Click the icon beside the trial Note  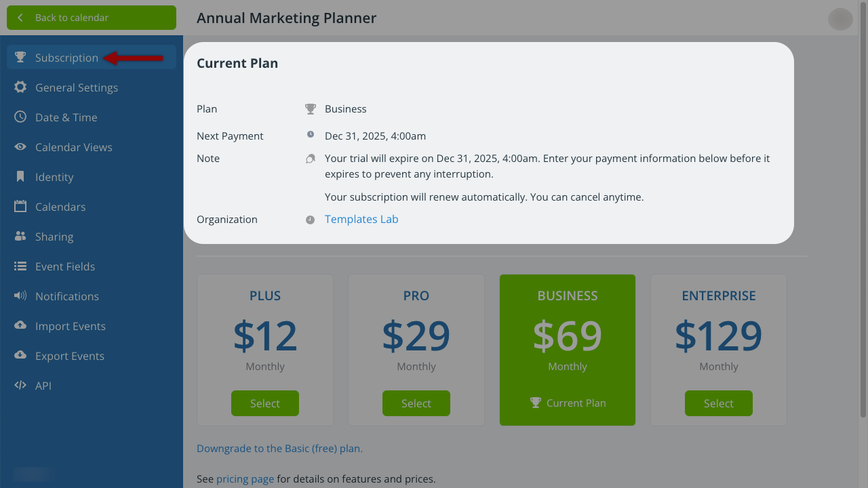point(311,159)
